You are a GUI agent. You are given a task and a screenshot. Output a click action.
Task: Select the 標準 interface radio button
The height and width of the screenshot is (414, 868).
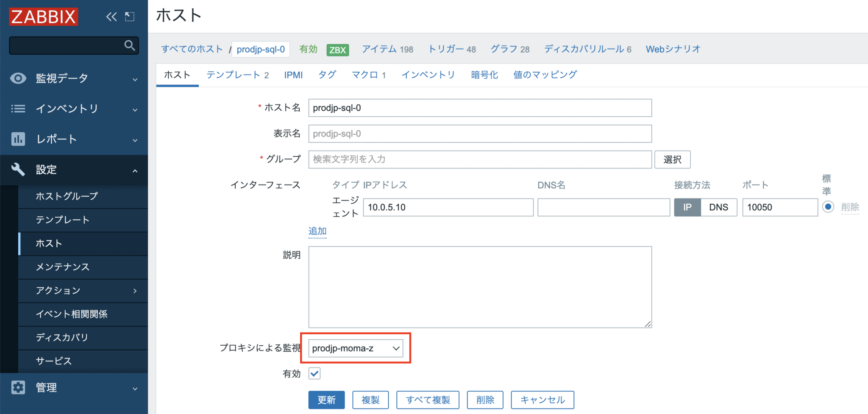tap(828, 207)
